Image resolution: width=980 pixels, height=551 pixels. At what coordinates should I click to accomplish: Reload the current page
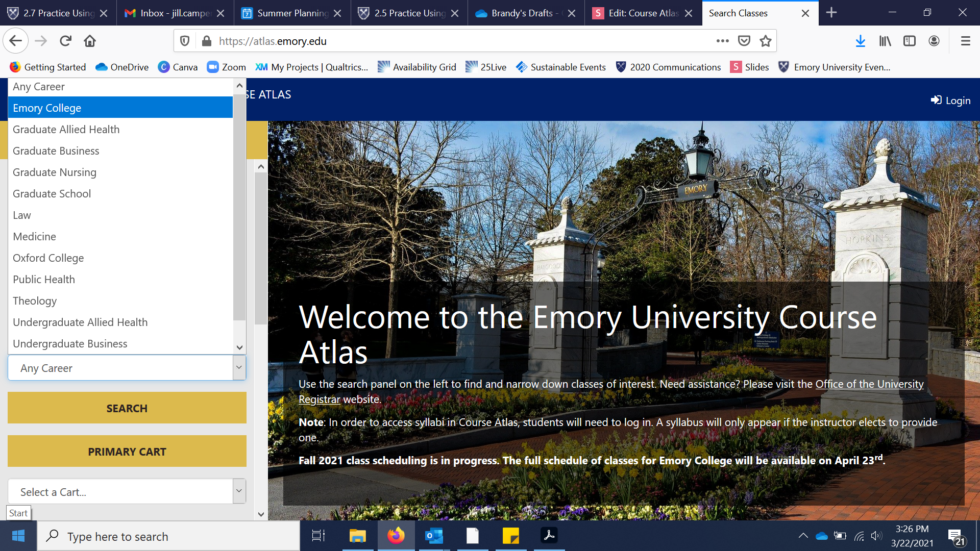coord(65,41)
